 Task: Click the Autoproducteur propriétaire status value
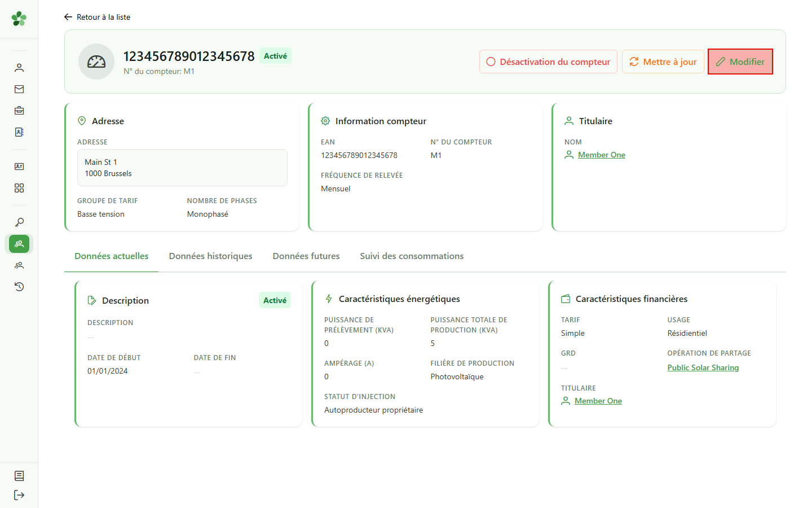[x=373, y=410]
